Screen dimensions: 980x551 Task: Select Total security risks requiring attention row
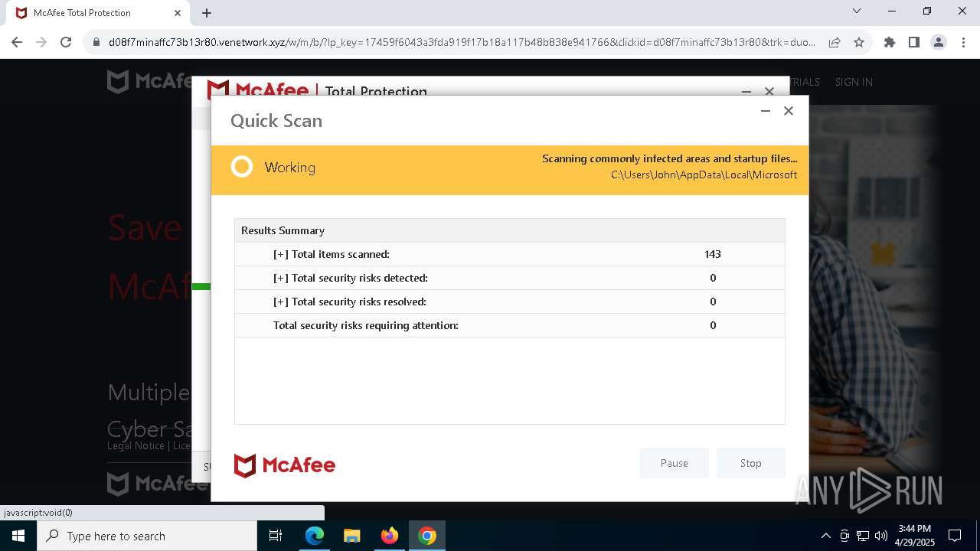coord(509,325)
